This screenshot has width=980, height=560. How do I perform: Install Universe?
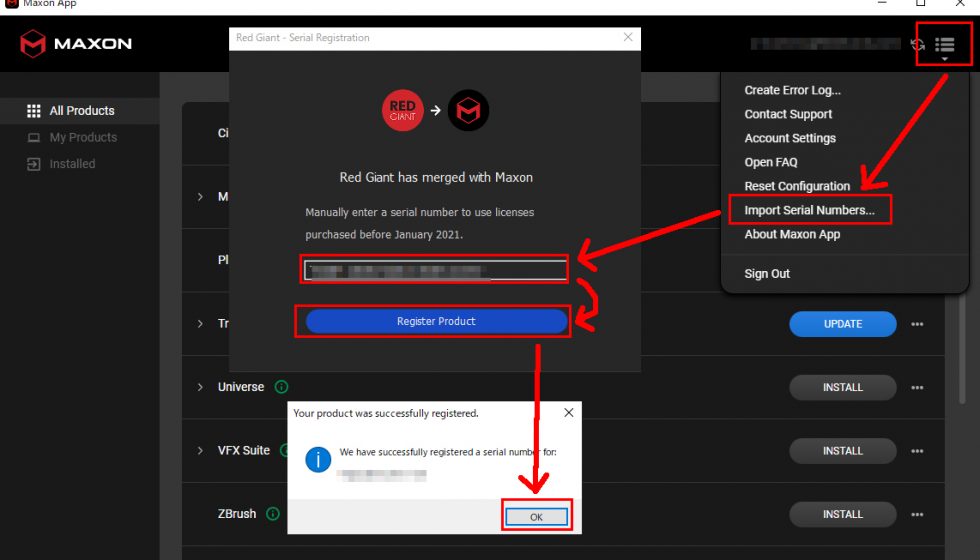[842, 388]
